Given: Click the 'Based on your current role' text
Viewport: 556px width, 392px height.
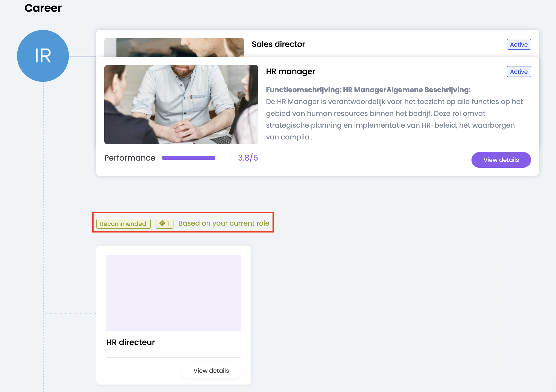Looking at the screenshot, I should (x=224, y=223).
